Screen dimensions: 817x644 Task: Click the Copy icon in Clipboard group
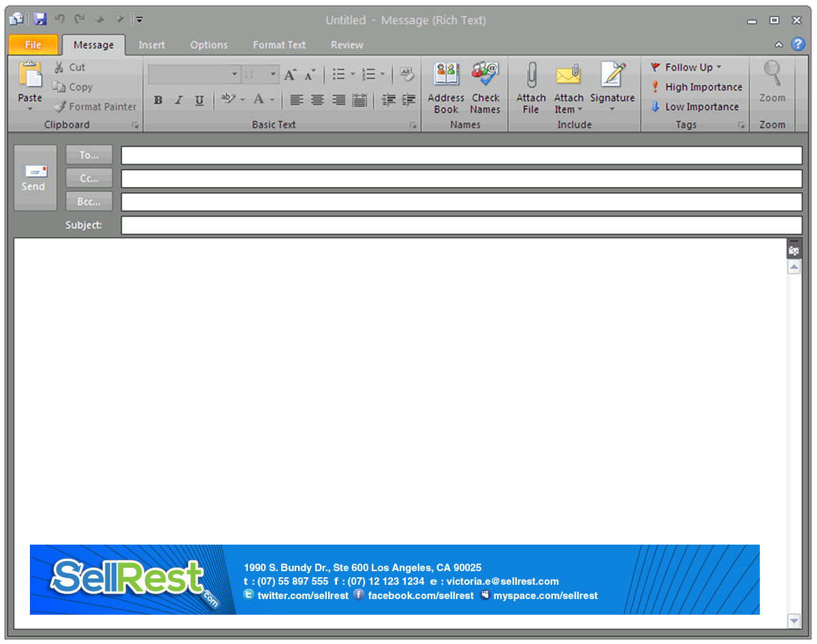tap(59, 87)
